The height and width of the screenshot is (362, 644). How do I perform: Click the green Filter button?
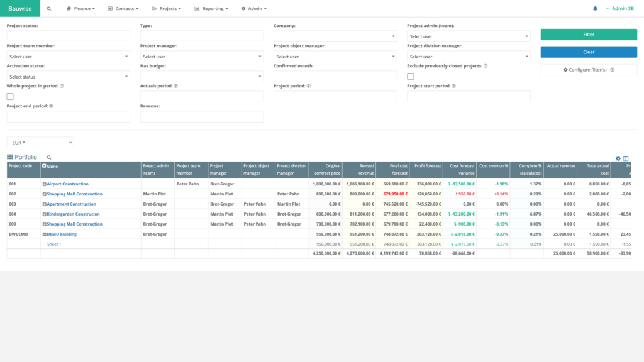(589, 35)
